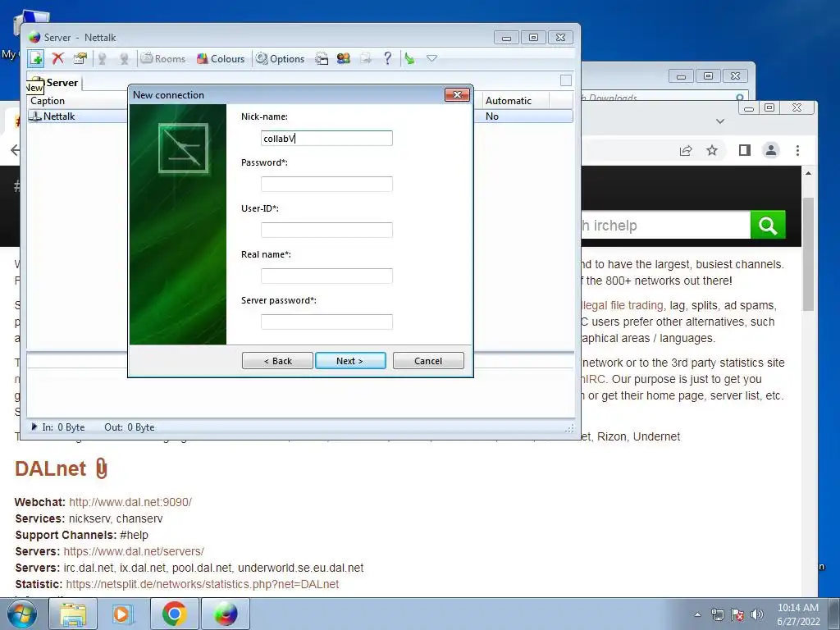Image resolution: width=840 pixels, height=630 pixels.
Task: Open the Colours toolbar button
Action: [x=221, y=58]
